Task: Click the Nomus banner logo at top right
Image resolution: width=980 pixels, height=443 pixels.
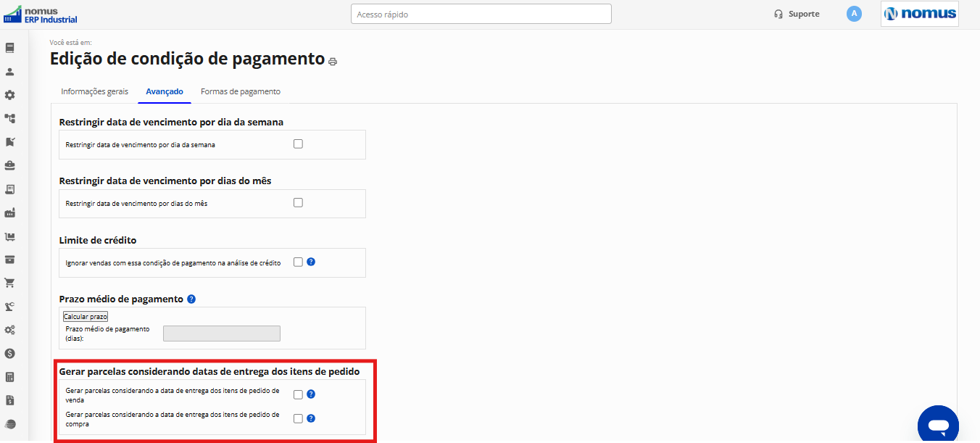Action: (920, 14)
